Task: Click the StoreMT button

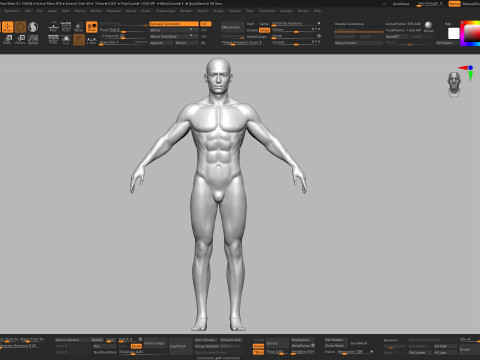Action: [x=397, y=37]
